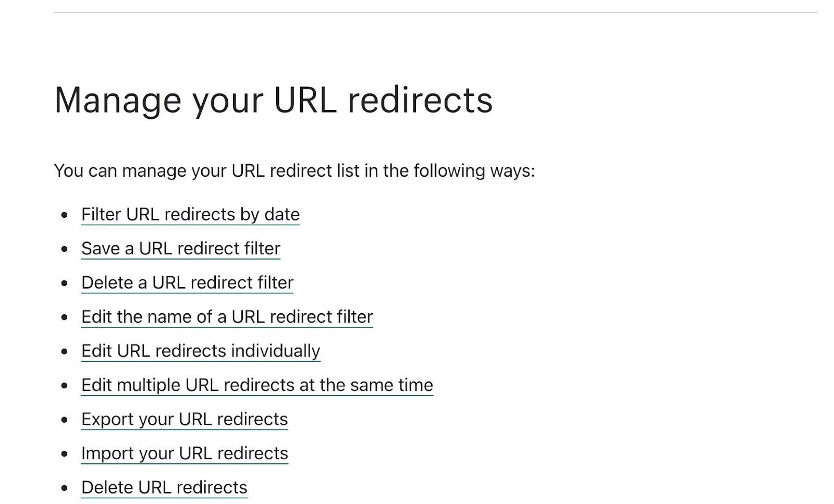834x504 pixels.
Task: Open Delete a URL redirect filter link
Action: point(187,283)
